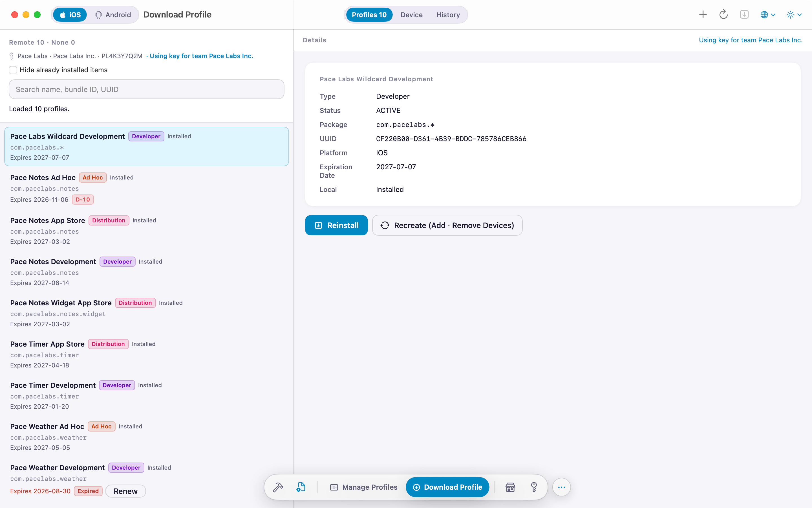This screenshot has height=508, width=812.
Task: Click the team key link under Remote 10
Action: (201, 56)
